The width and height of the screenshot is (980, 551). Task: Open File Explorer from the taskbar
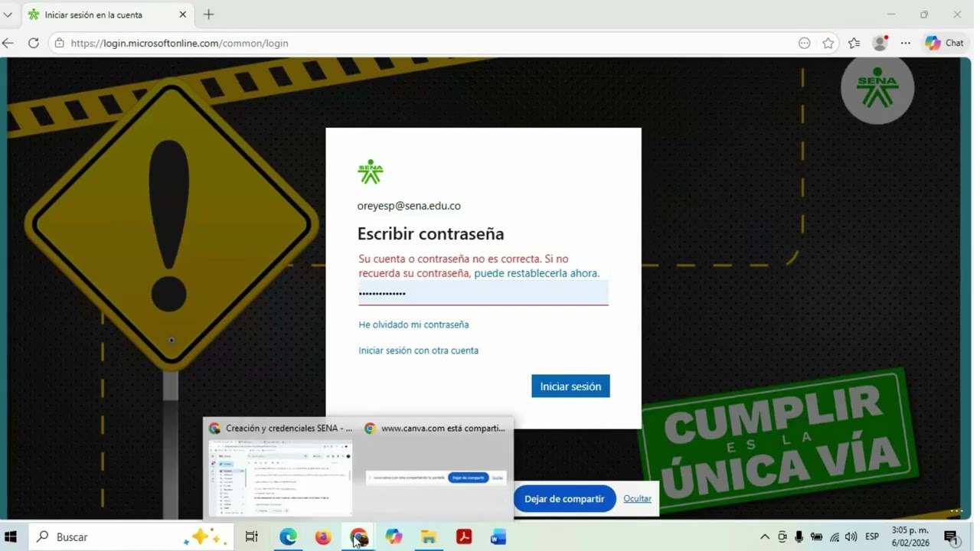click(x=429, y=537)
